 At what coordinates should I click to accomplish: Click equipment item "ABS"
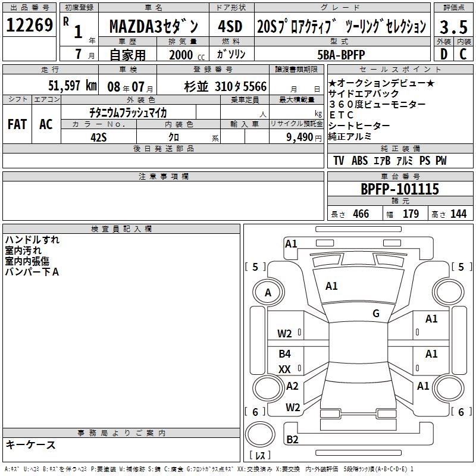360,161
